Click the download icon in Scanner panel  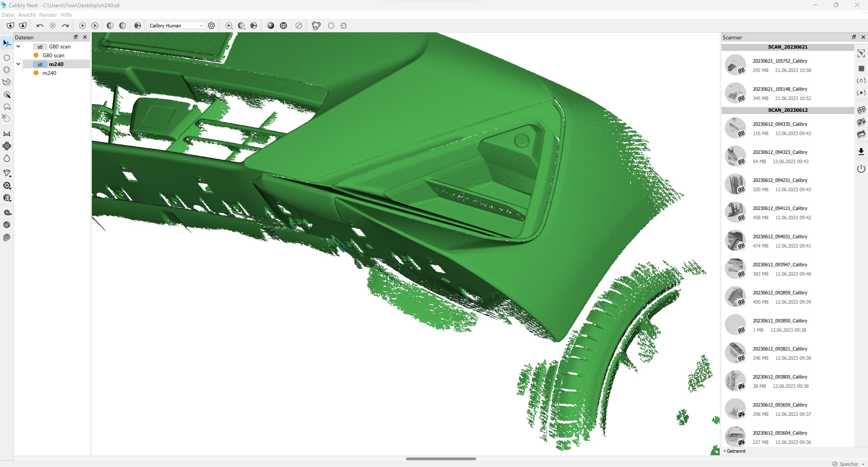[861, 152]
